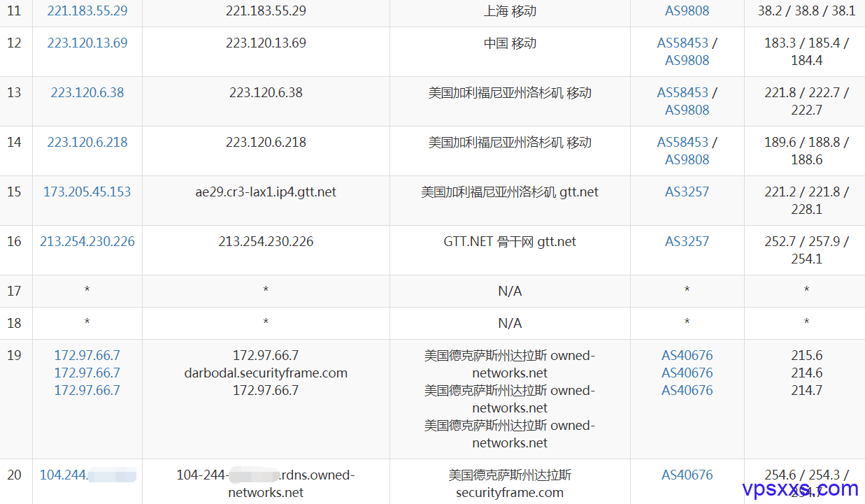This screenshot has width=865, height=504.
Task: Click location GTT.NET 骨干网 gtt.net
Action: coord(510,241)
